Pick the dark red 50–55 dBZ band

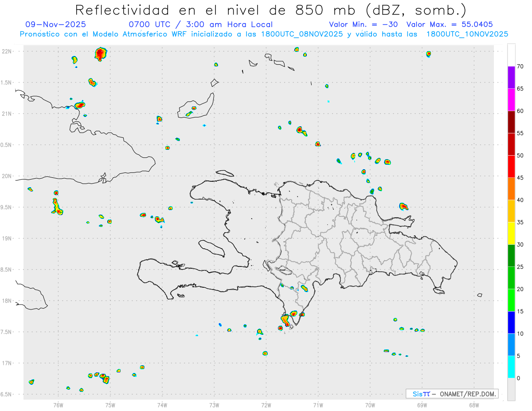point(511,144)
